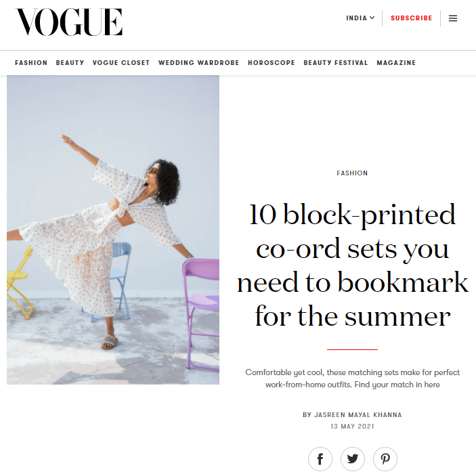Go to Beauty Festival page
Screen dimensions: 476x476
coord(336,63)
